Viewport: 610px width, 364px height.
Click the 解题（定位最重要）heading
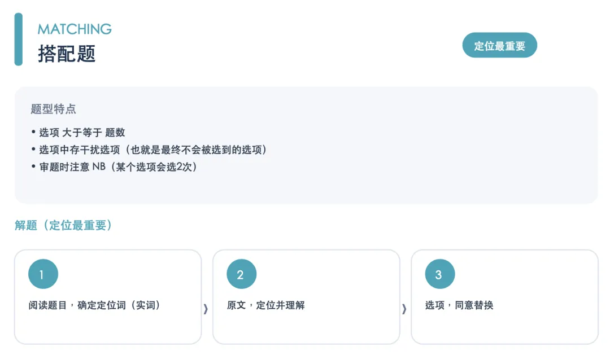(x=63, y=225)
